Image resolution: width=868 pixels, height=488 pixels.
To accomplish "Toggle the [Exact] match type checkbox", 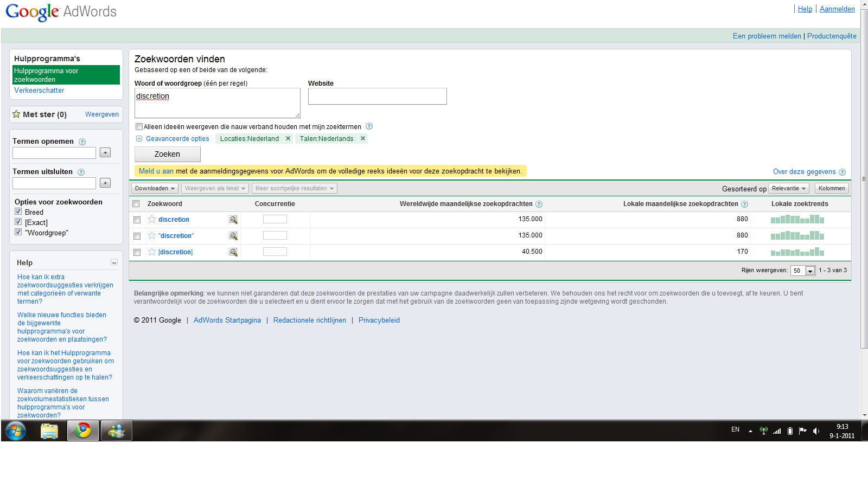I will (x=18, y=222).
